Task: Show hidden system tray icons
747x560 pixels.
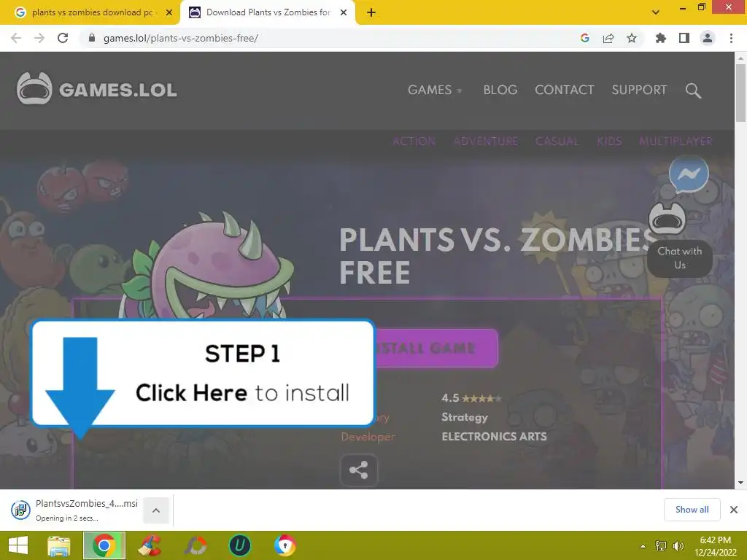Action: coord(643,546)
